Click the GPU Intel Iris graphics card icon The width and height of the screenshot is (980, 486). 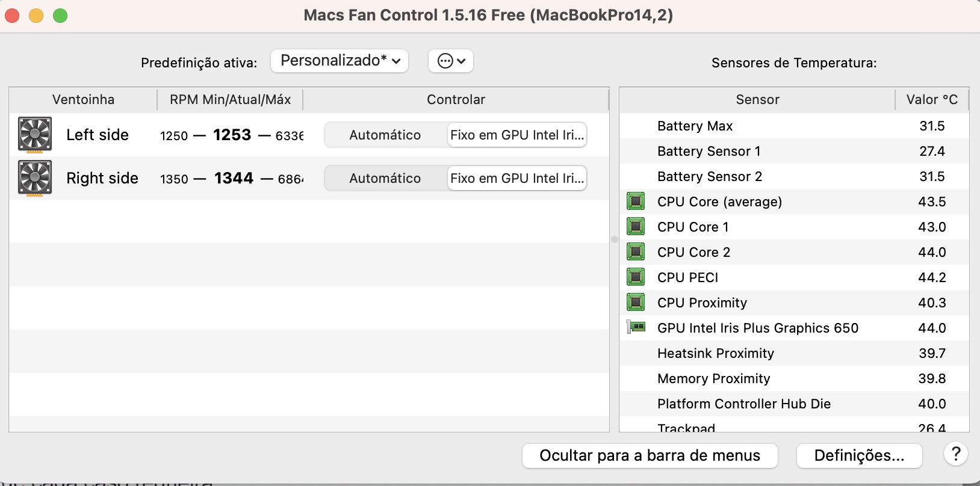(x=636, y=327)
